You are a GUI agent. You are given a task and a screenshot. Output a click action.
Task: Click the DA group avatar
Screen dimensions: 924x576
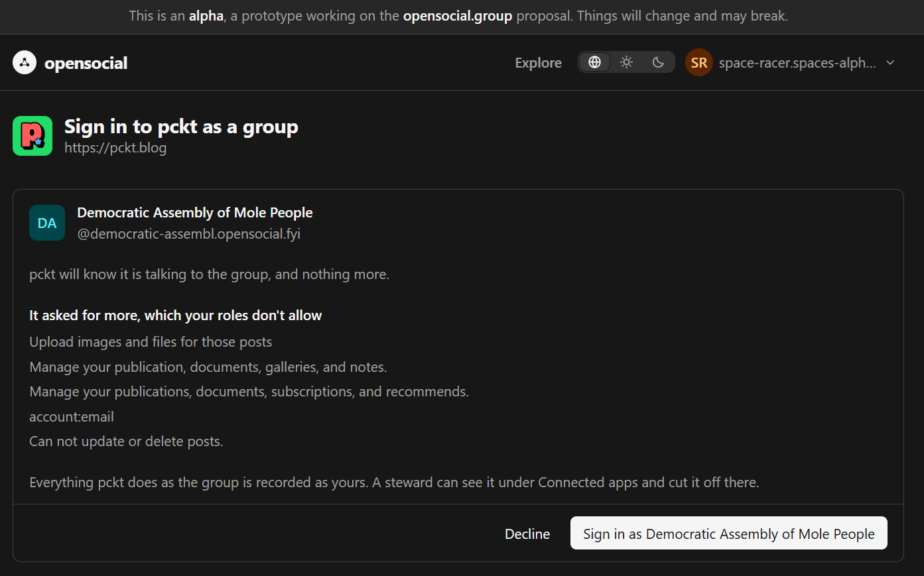(47, 223)
